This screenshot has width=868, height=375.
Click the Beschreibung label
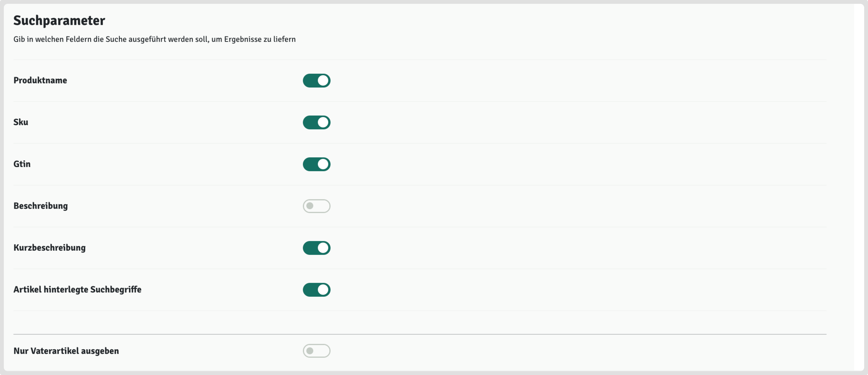click(41, 206)
